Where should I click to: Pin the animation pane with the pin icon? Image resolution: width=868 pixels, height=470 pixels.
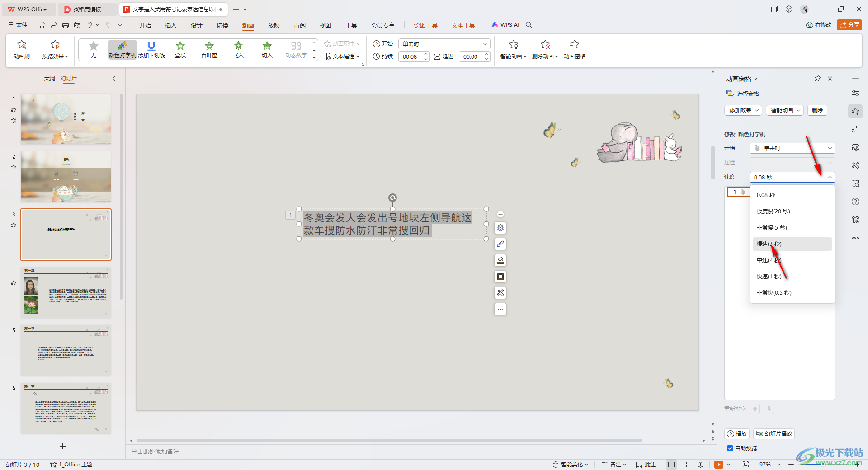[x=817, y=79]
